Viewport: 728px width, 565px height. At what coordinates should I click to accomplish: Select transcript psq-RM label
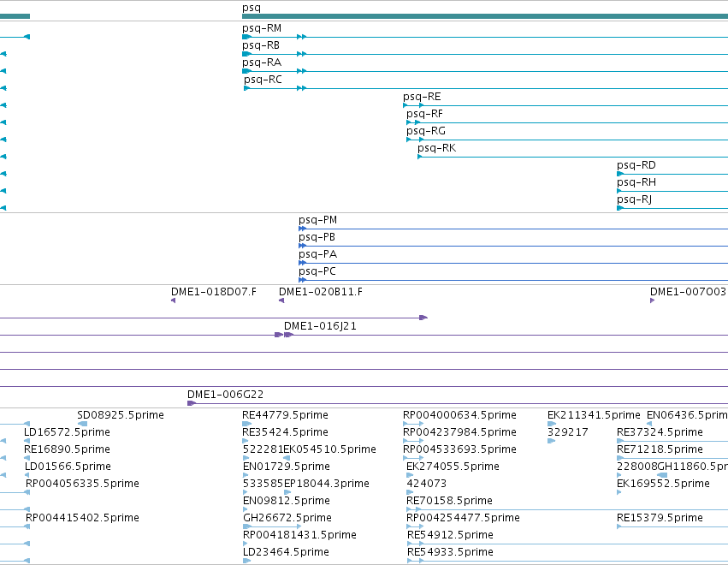(x=262, y=28)
